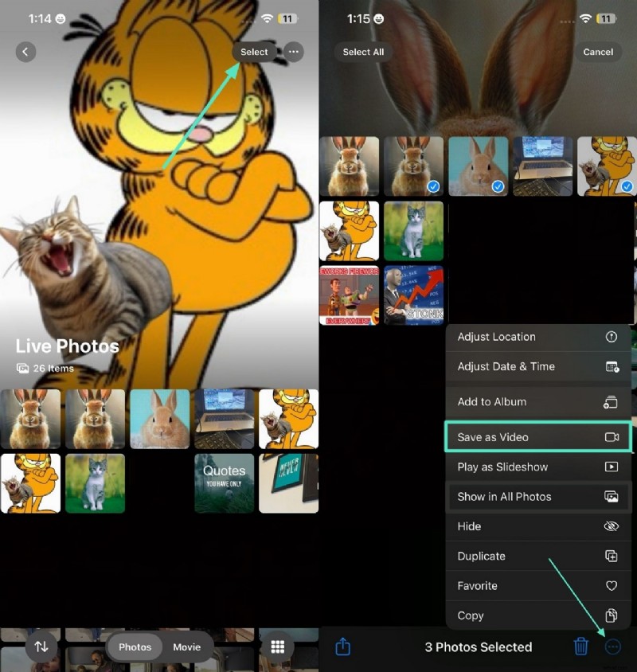
Task: Tap the back arrow on Live Photos album
Action: [25, 52]
